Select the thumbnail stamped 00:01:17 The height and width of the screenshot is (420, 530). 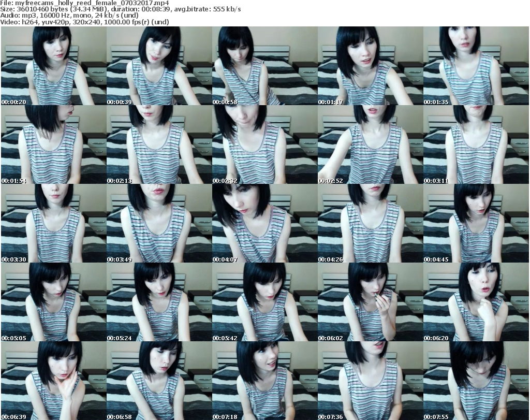click(371, 66)
